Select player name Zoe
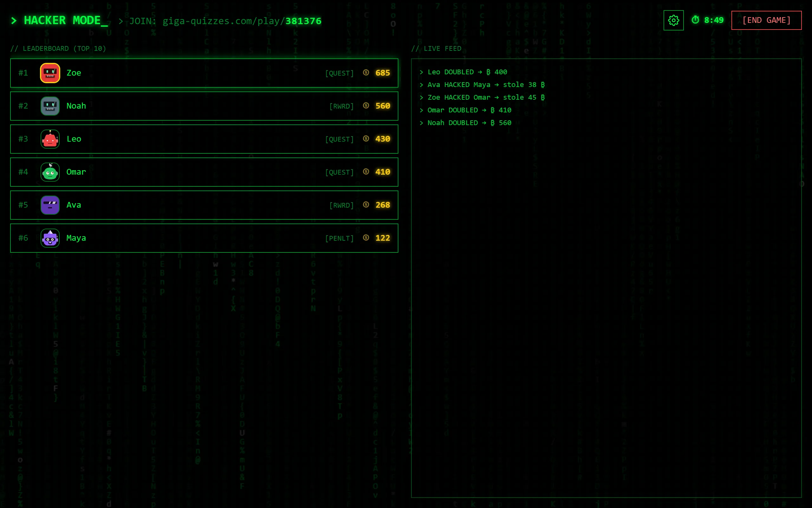This screenshot has height=508, width=812. (x=74, y=73)
